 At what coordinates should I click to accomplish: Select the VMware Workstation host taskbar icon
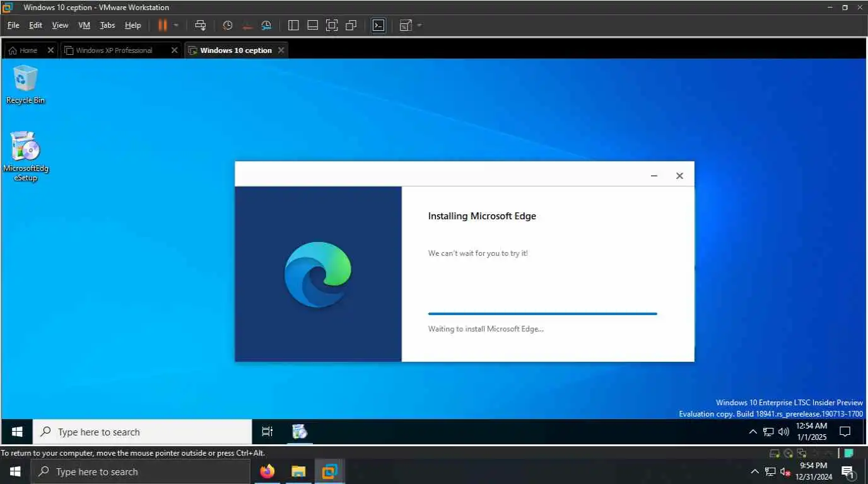point(329,471)
